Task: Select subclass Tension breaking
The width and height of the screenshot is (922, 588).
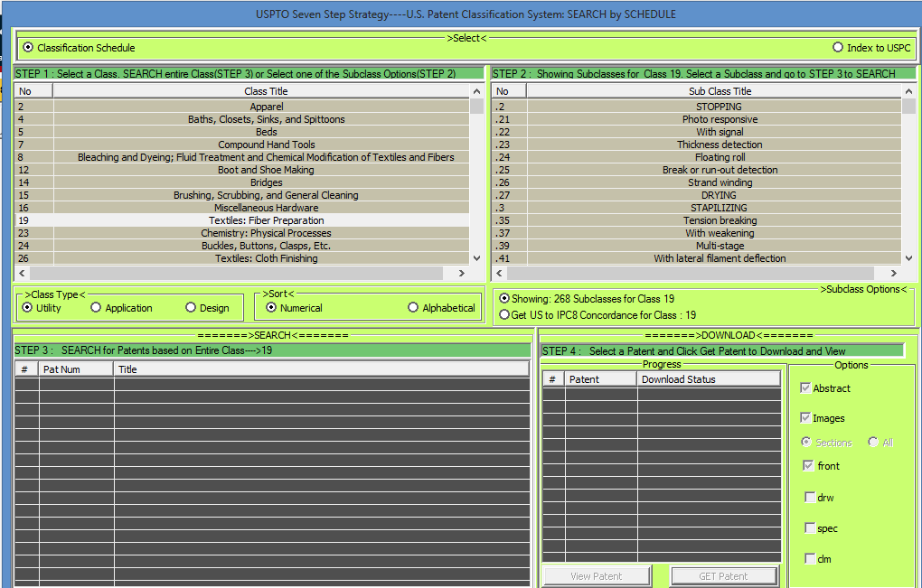Action: click(x=697, y=220)
